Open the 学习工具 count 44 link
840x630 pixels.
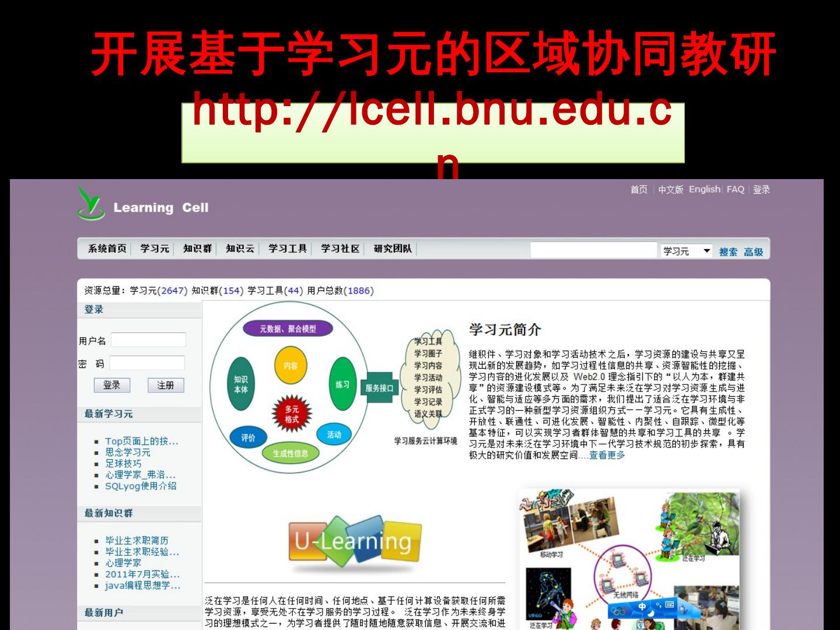coord(293,290)
